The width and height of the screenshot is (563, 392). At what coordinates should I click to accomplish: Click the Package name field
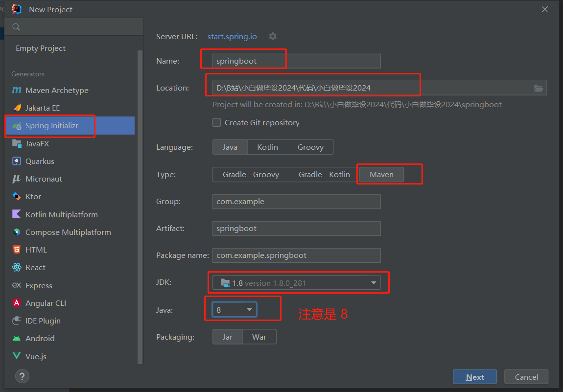(296, 255)
